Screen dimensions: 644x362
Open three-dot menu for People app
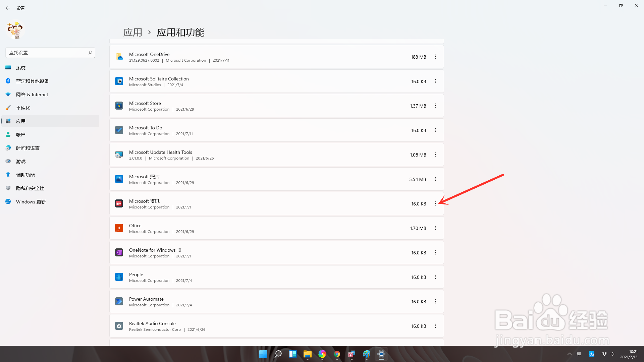pyautogui.click(x=436, y=277)
